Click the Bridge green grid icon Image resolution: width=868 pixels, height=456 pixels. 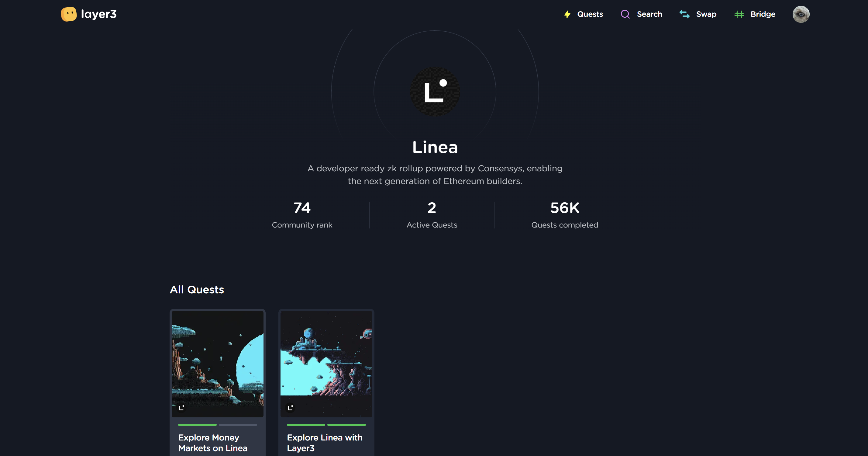[739, 14]
